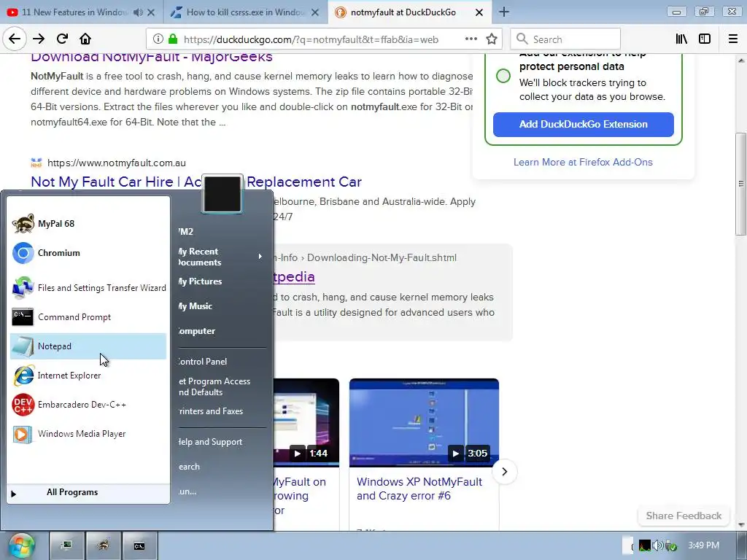Open the browser hamburger menu
Screen dimensions: 747x560
point(733,39)
